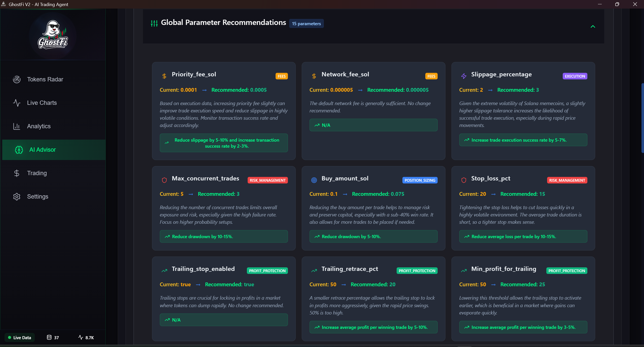
Task: Click the lightning icon on Slippage_percentage card
Action: [x=464, y=76]
